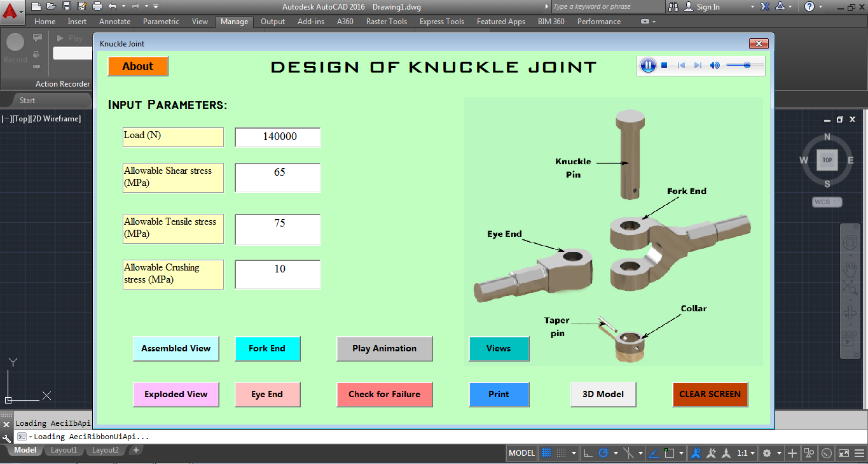This screenshot has width=868, height=464.
Task: Click the annotation monitor plus icon
Action: tap(792, 453)
